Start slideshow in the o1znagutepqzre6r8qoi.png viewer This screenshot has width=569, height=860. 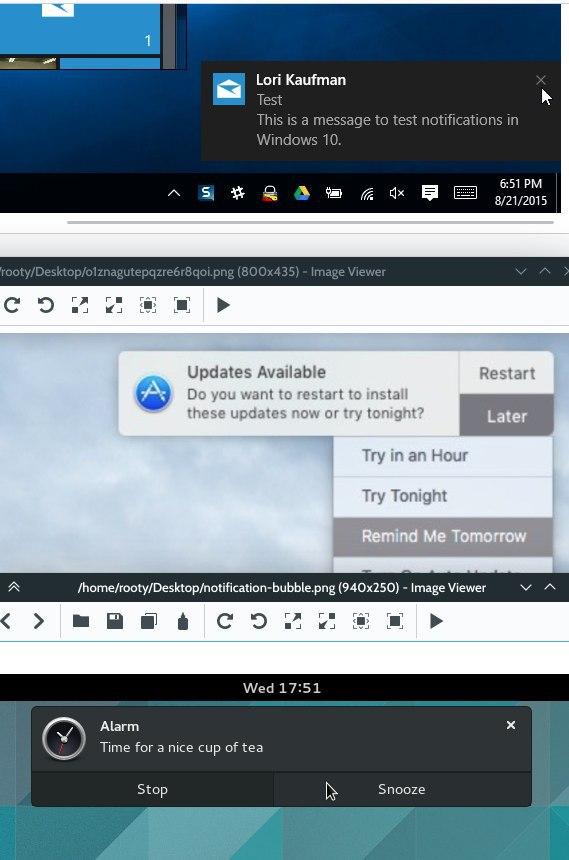(x=223, y=305)
